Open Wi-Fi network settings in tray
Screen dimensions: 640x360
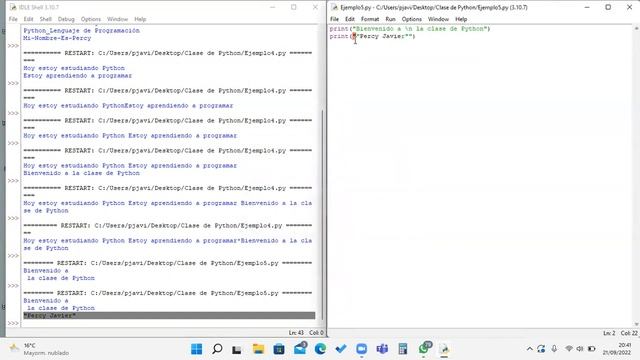point(569,349)
